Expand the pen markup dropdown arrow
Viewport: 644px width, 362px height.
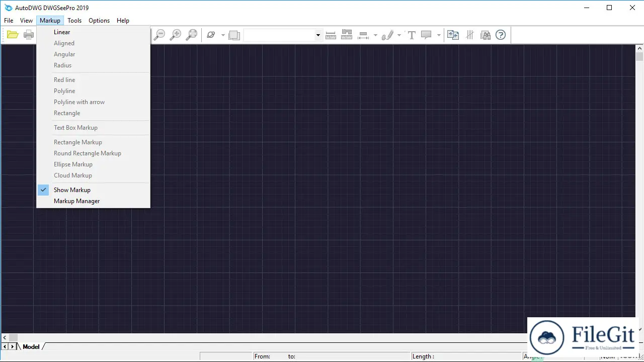click(x=399, y=35)
